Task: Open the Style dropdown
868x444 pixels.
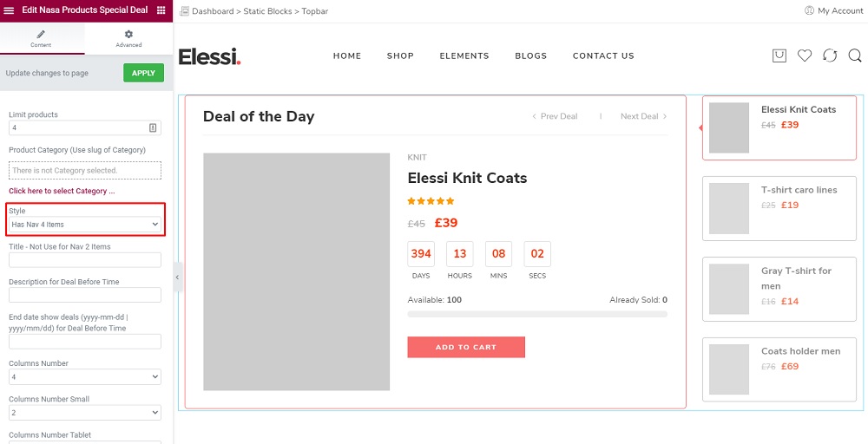Action: [85, 225]
